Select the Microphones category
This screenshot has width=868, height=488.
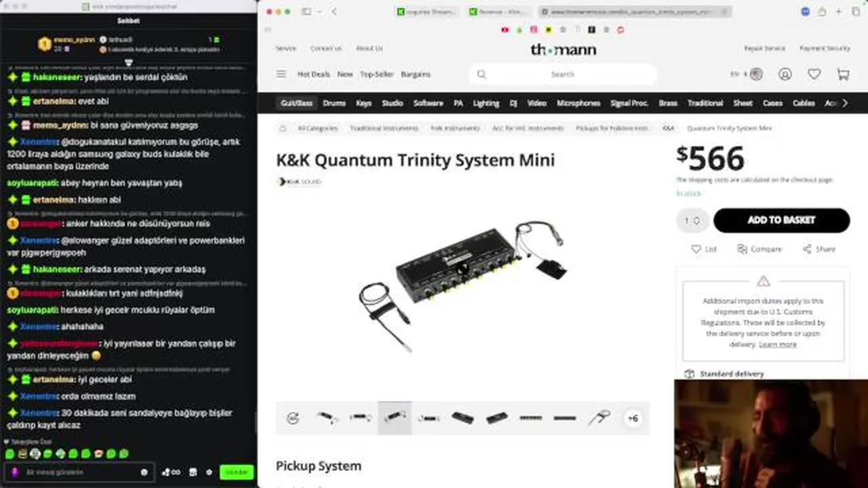(578, 103)
